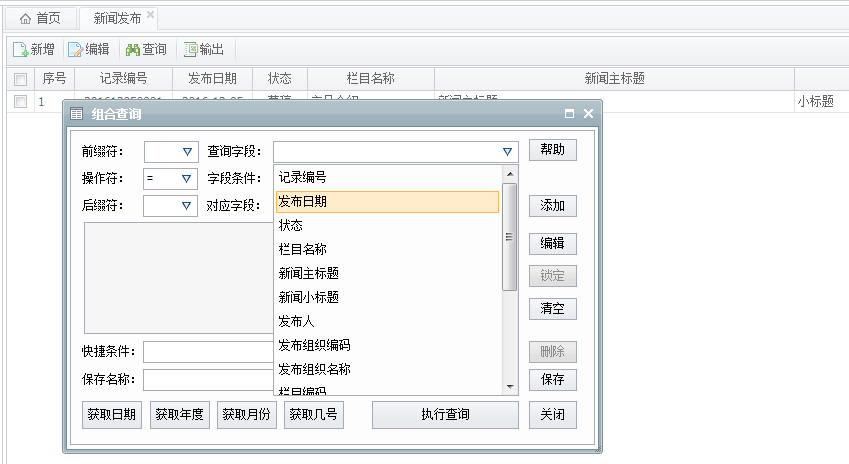Click the 帮助 button
The width and height of the screenshot is (849, 464).
pyautogui.click(x=553, y=150)
